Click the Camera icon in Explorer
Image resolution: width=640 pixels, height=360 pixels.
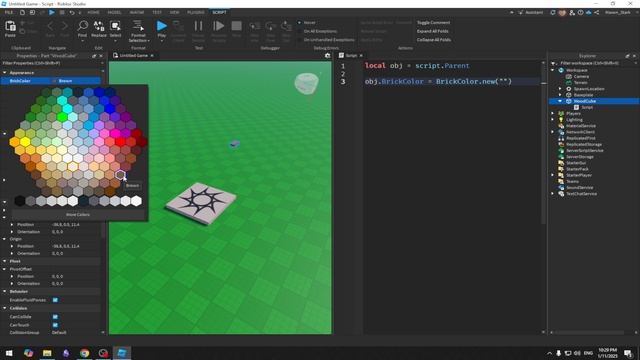coord(569,76)
